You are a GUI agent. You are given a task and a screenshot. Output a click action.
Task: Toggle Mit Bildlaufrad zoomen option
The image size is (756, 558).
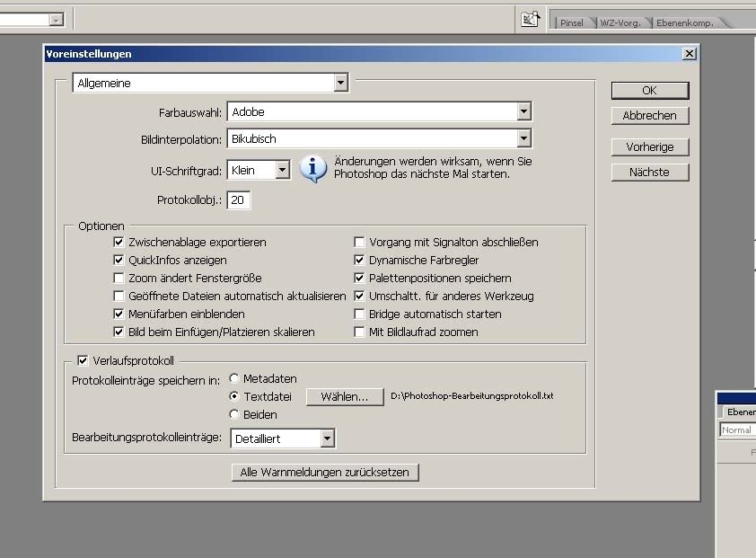point(360,332)
